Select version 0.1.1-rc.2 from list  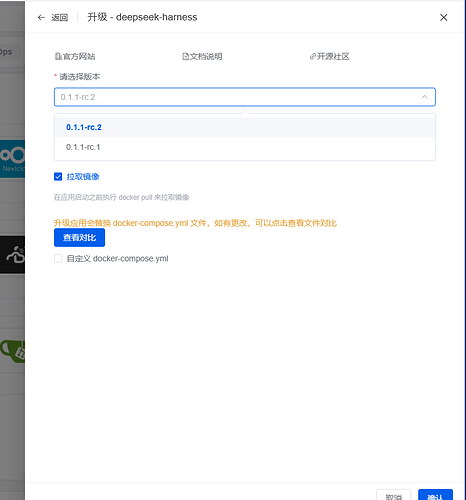[245, 127]
